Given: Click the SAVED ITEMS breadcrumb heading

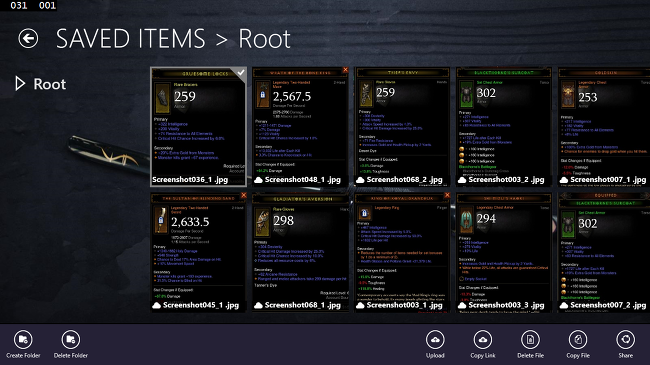Looking at the screenshot, I should click(x=131, y=39).
